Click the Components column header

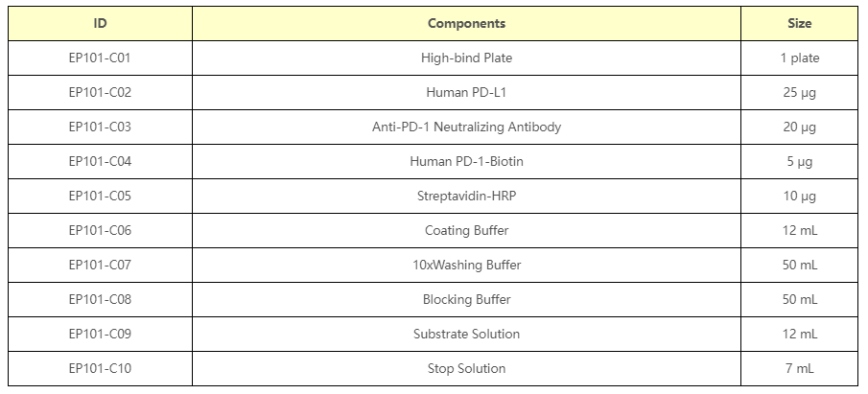tap(466, 23)
